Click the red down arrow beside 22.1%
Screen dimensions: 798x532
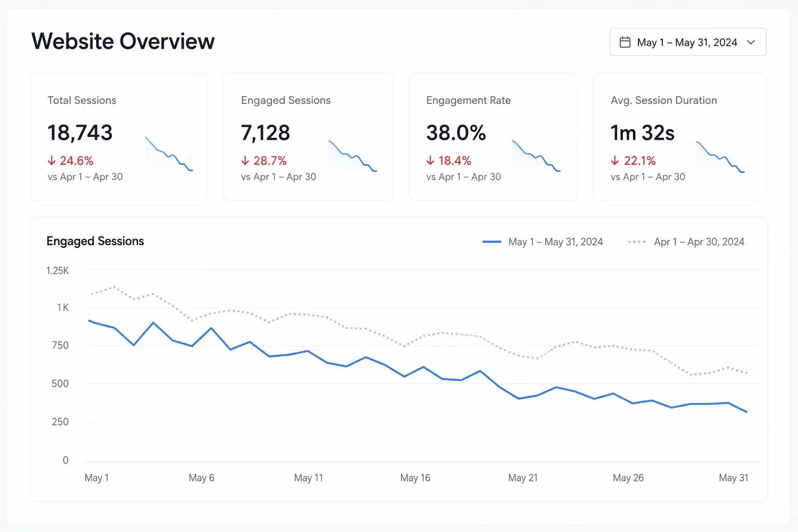tap(615, 161)
